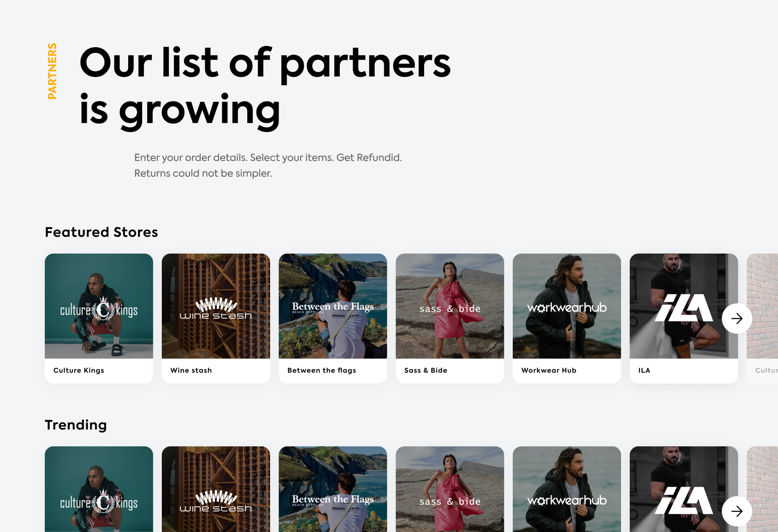Click the Featured Stores heading
This screenshot has width=778, height=532.
(101, 232)
